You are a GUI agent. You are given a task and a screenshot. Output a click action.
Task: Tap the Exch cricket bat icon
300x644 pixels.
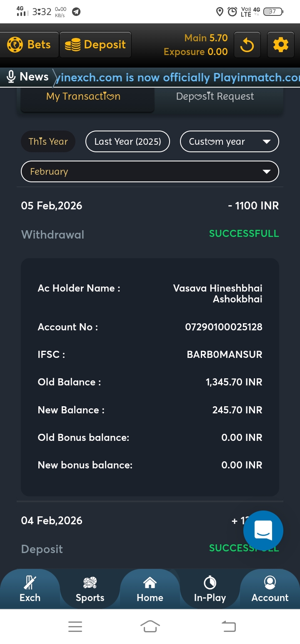tap(30, 582)
